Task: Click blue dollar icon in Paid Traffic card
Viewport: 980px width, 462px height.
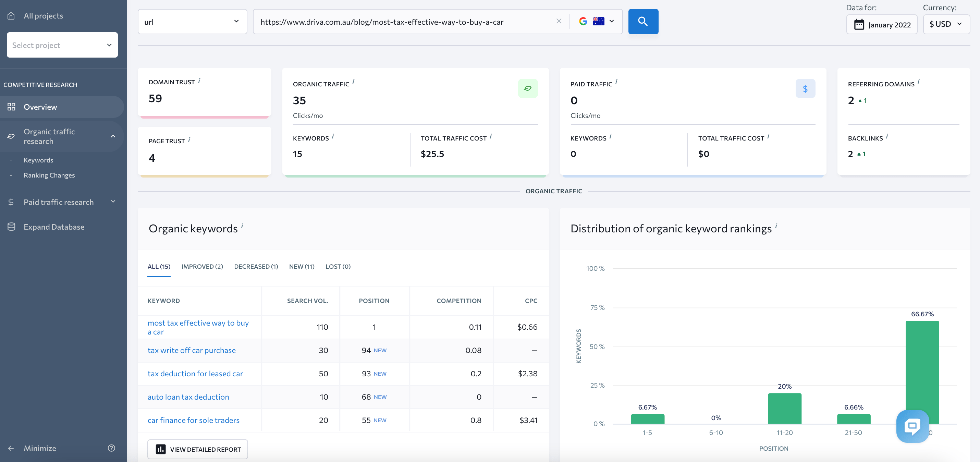Action: (805, 88)
